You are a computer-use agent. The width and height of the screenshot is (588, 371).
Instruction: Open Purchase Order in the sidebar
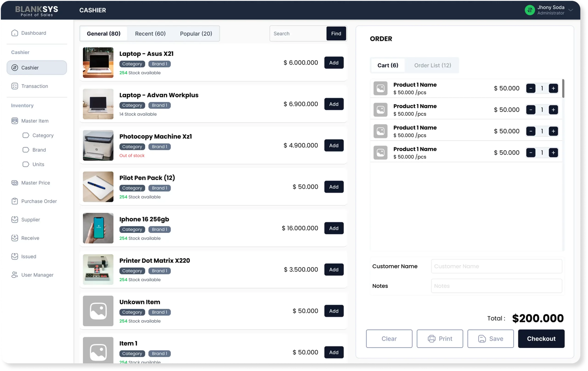click(39, 201)
